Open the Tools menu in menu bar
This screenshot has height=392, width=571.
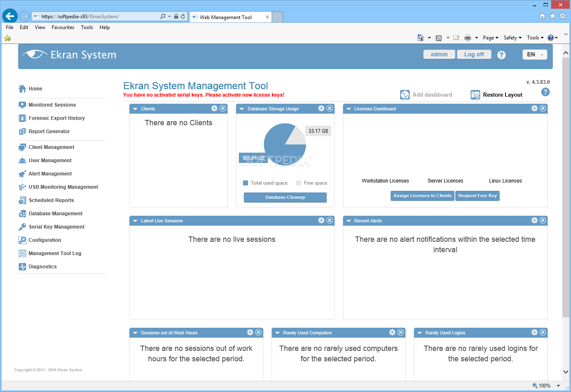(x=87, y=27)
